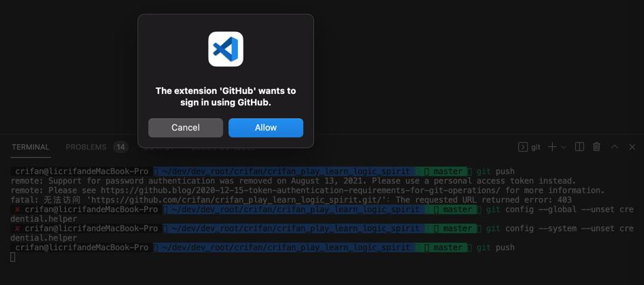The image size is (644, 285).
Task: Click the Allow button in the dialog
Action: coord(266,128)
